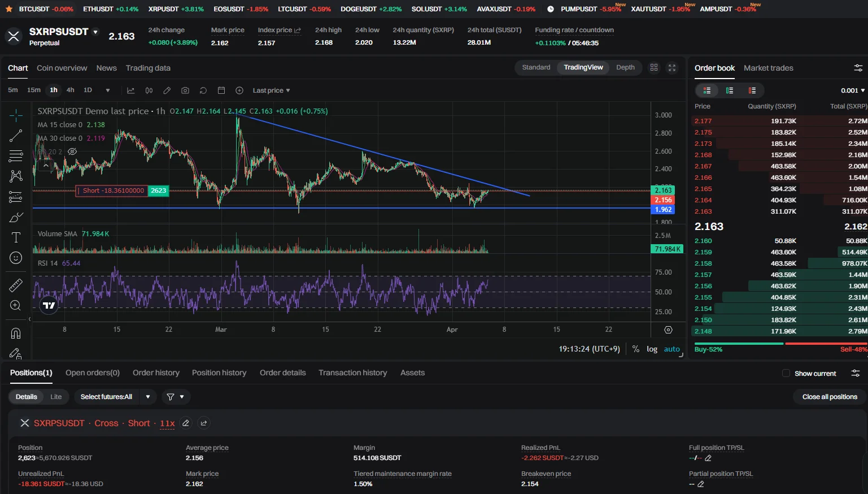Expand chart to fullscreen
868x494 pixels.
(x=672, y=68)
